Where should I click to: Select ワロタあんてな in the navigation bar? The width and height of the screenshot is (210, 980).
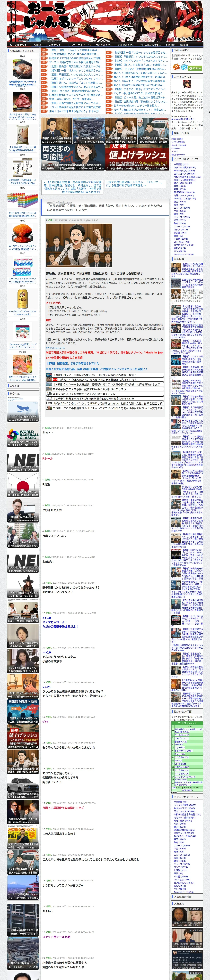(x=104, y=45)
